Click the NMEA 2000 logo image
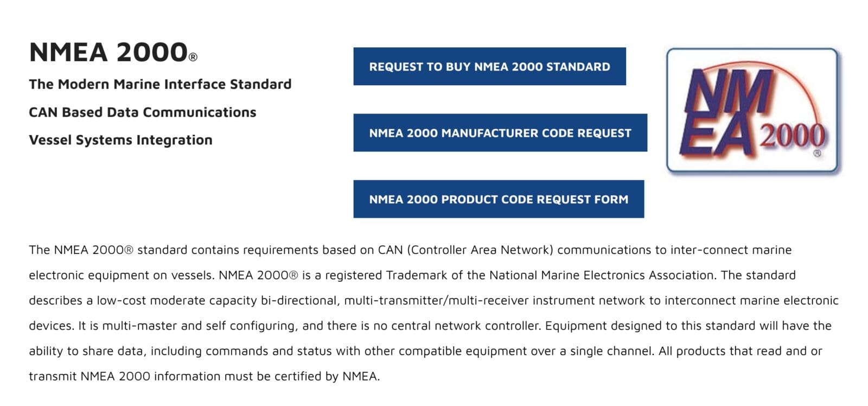The height and width of the screenshot is (406, 868). click(x=753, y=111)
